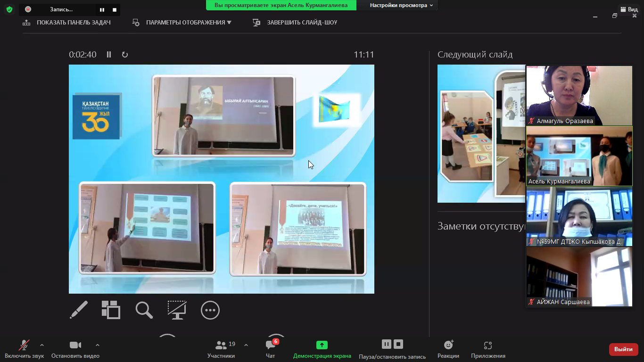Click Завершить слайд-шоу
This screenshot has width=644, height=362.
click(296, 23)
